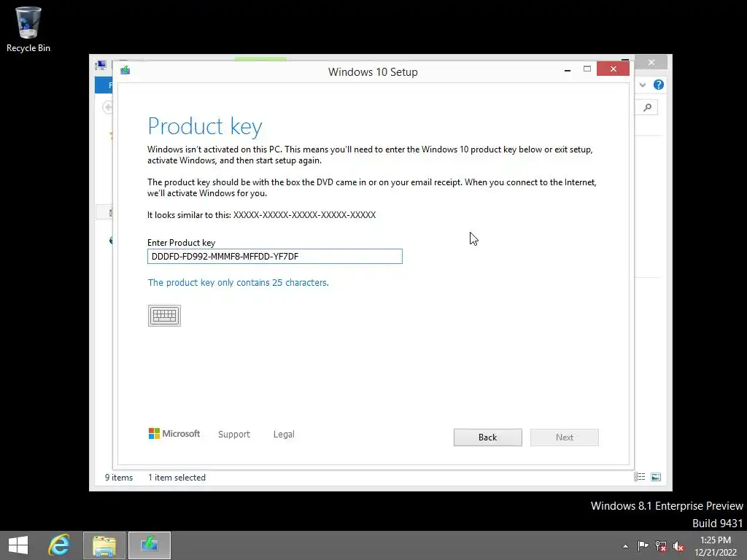Close the Windows 10 Setup window
747x560 pixels.
tap(613, 69)
